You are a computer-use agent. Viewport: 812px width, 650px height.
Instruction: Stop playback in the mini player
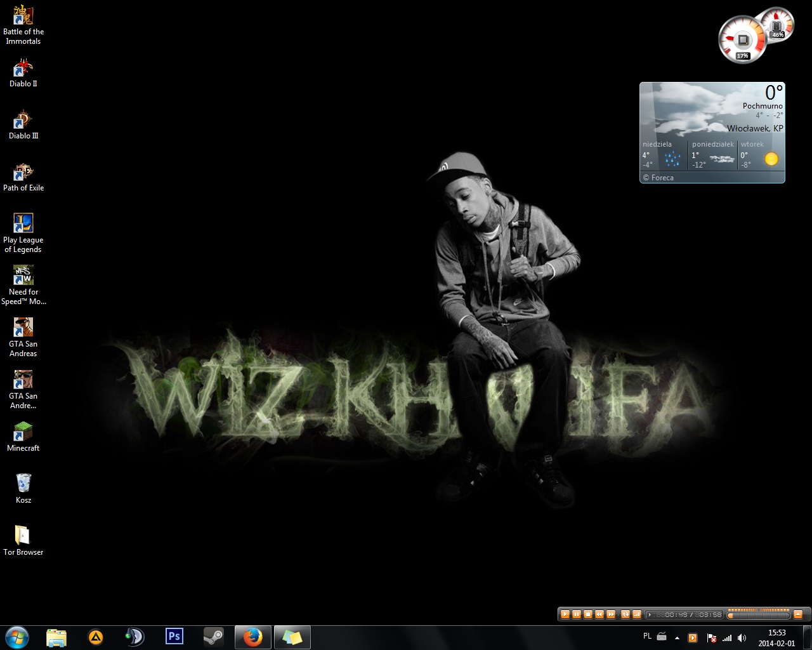[x=588, y=614]
